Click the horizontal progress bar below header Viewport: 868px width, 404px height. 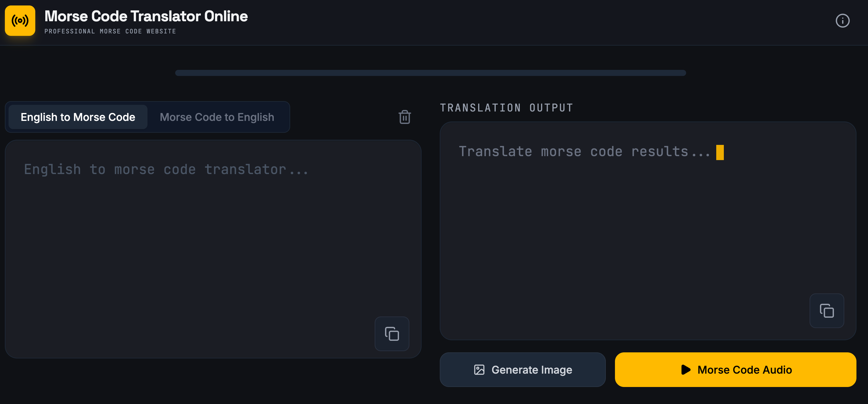pyautogui.click(x=430, y=73)
